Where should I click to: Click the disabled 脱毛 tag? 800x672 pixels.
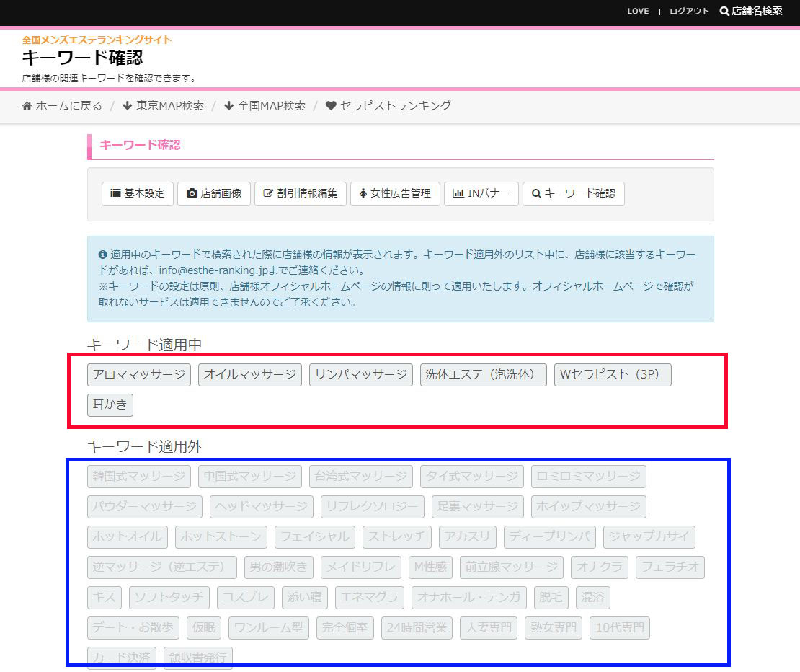tap(551, 598)
